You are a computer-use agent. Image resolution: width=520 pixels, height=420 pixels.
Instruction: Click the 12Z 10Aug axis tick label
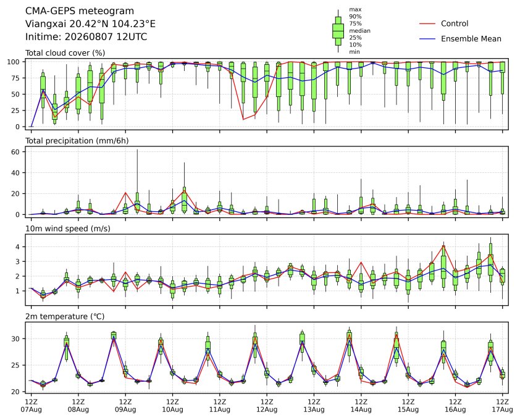click(x=172, y=406)
